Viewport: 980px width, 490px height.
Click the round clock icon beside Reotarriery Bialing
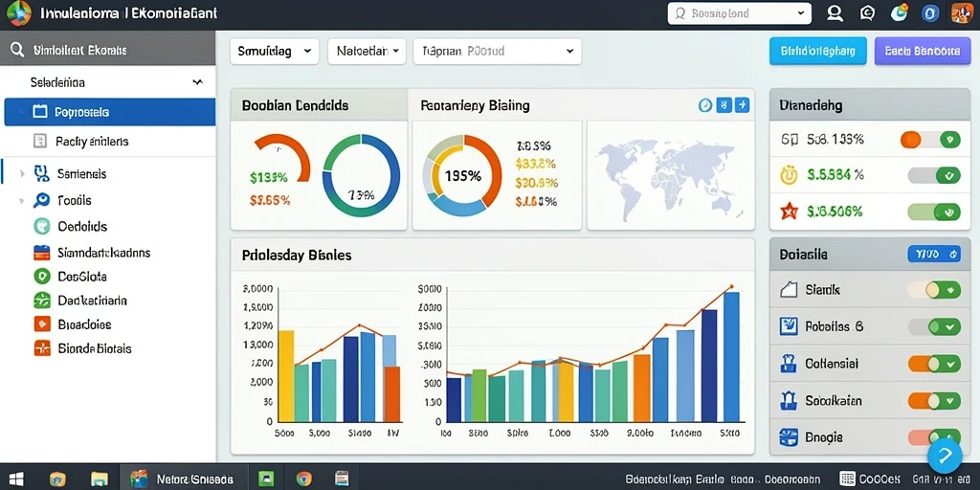[705, 105]
